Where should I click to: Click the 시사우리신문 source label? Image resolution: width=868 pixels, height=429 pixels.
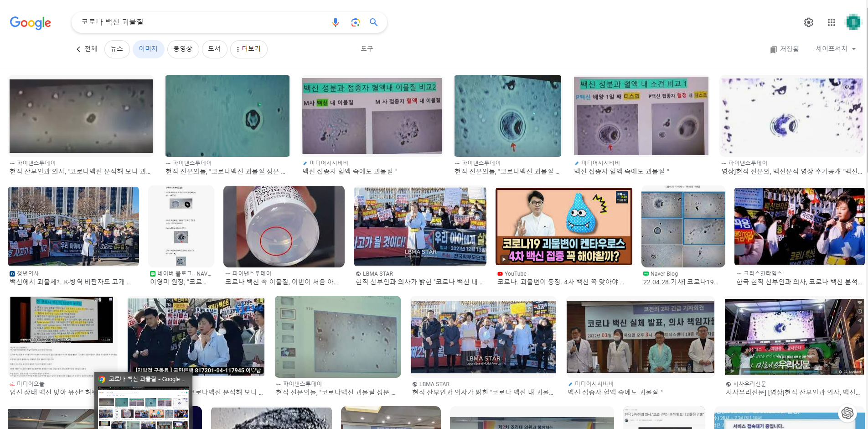pyautogui.click(x=749, y=384)
